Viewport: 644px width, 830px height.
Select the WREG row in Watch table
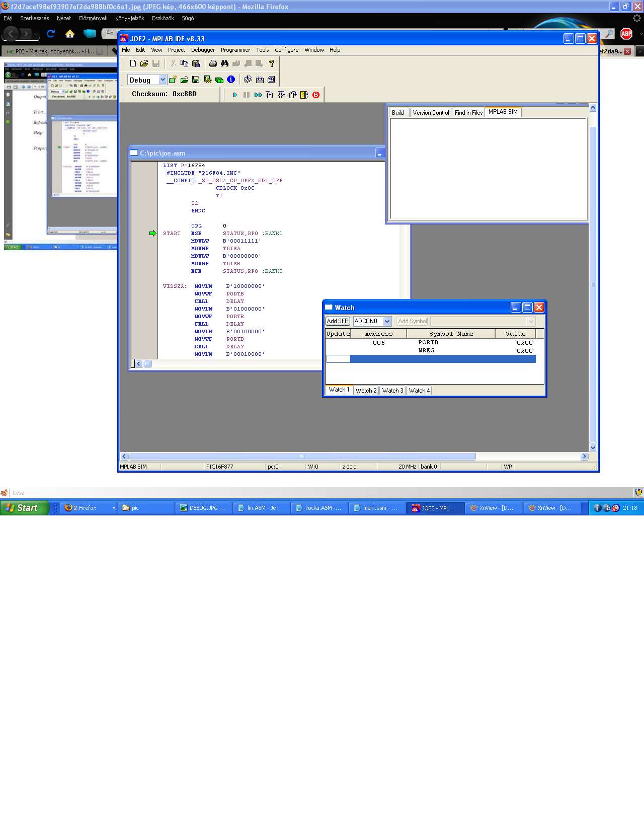tap(431, 351)
